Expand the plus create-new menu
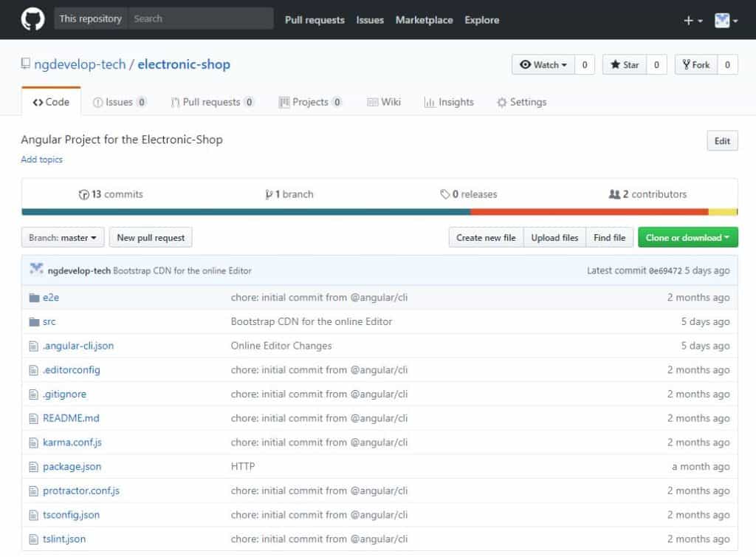 click(x=693, y=21)
